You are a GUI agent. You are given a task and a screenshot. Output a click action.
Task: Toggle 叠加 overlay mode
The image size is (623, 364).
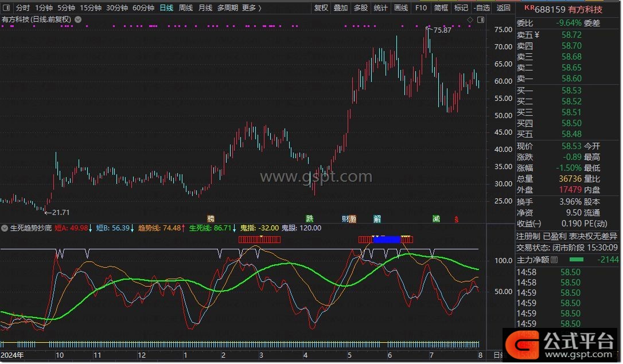341,8
